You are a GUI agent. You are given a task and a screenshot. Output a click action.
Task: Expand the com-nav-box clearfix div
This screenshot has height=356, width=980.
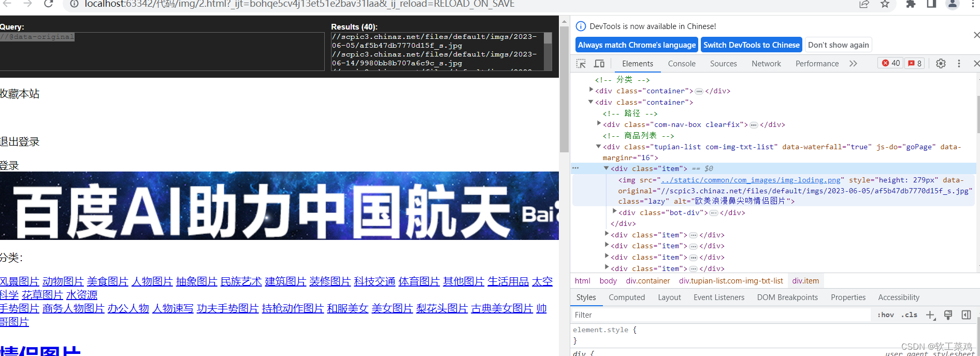pyautogui.click(x=599, y=124)
